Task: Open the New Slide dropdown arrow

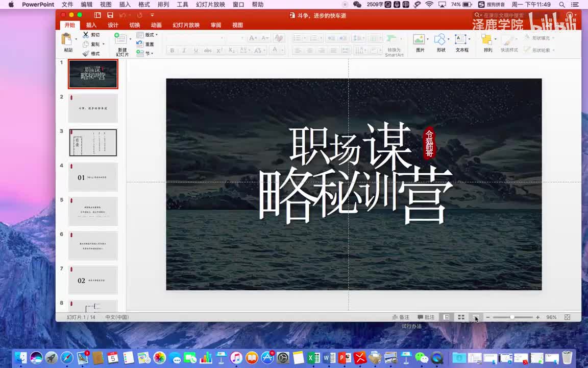Action: (130, 39)
